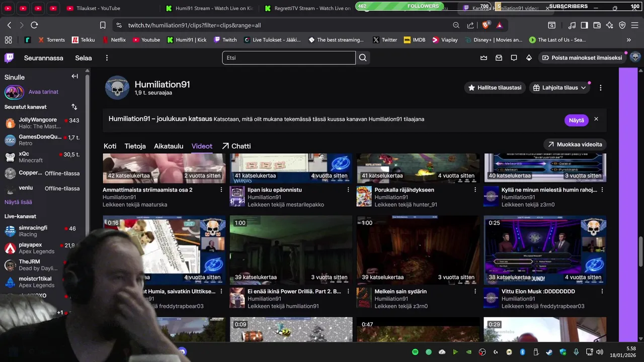Click Poista mainokset ilmaiseksi button
Viewport: 644px width, 362px height.
tap(582, 58)
